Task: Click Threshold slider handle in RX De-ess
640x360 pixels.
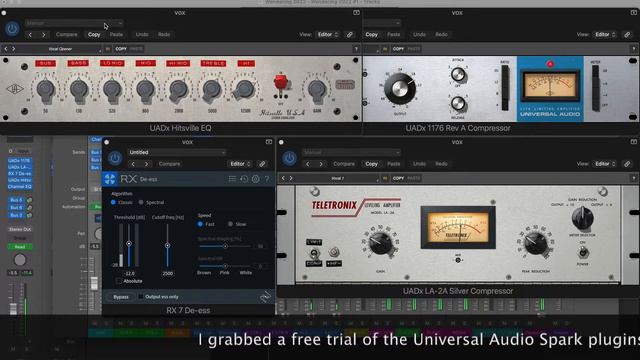Action: click(x=129, y=244)
